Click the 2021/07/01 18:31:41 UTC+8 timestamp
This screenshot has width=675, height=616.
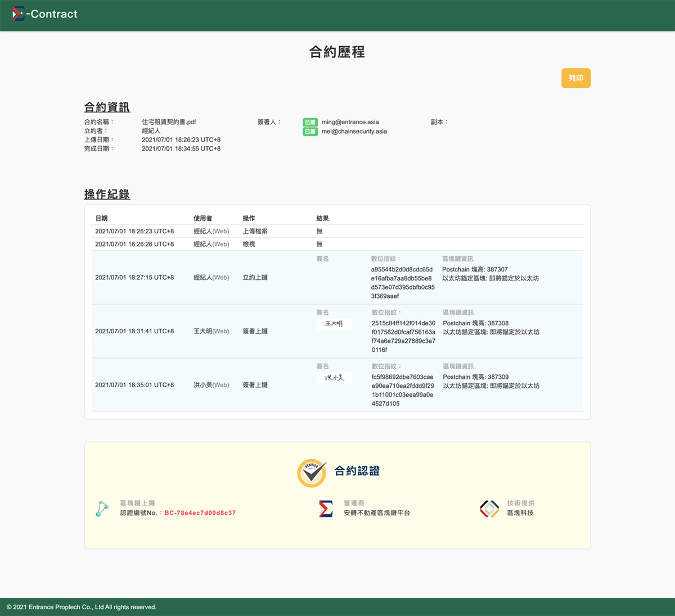point(134,332)
